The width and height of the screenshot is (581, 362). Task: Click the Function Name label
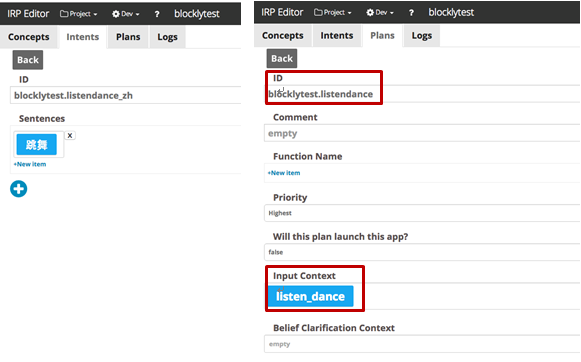click(308, 156)
